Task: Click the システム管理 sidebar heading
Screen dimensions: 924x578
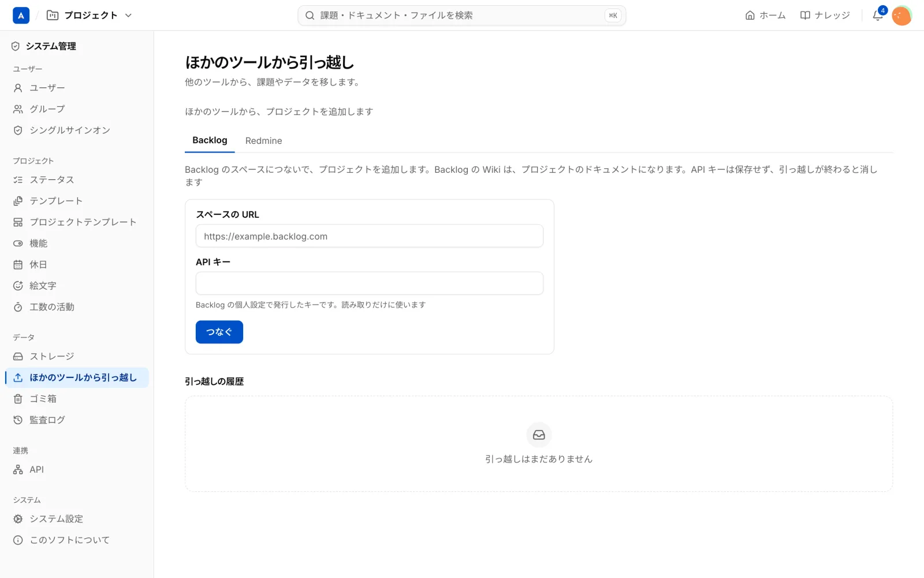Action: point(51,46)
